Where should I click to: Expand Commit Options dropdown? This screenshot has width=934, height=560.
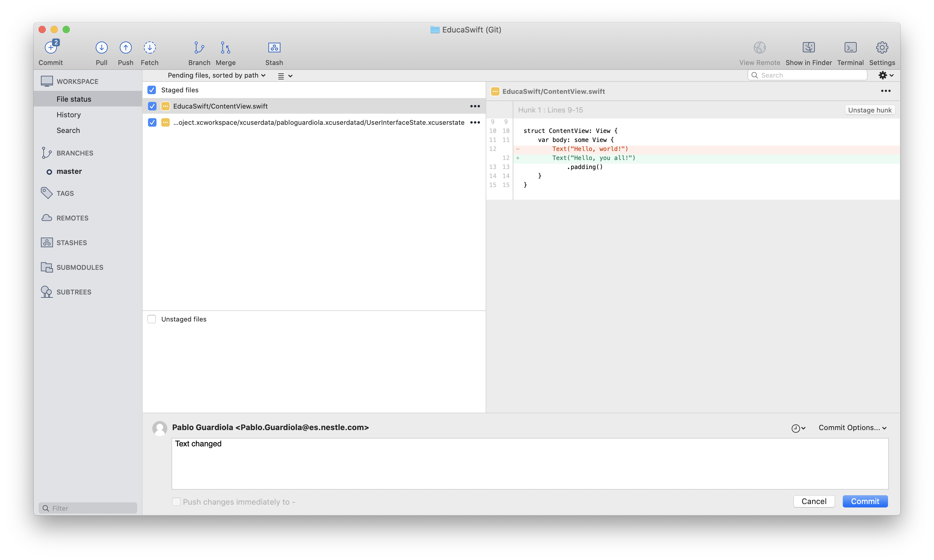pyautogui.click(x=852, y=428)
